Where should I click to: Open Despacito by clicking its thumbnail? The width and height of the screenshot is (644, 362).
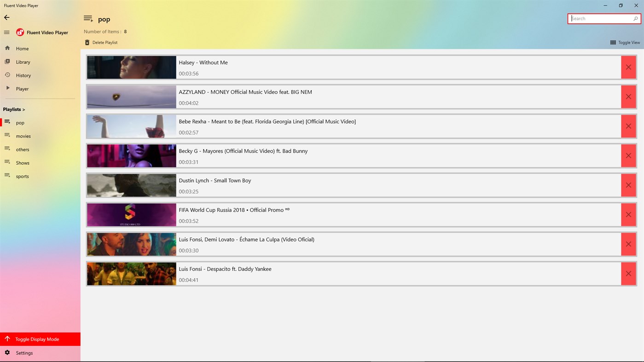(x=131, y=273)
